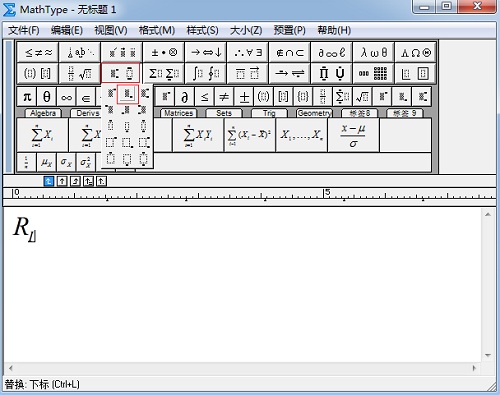This screenshot has height=395, width=500.
Task: Open the underbar and overbar templates palette
Action: 248,73
